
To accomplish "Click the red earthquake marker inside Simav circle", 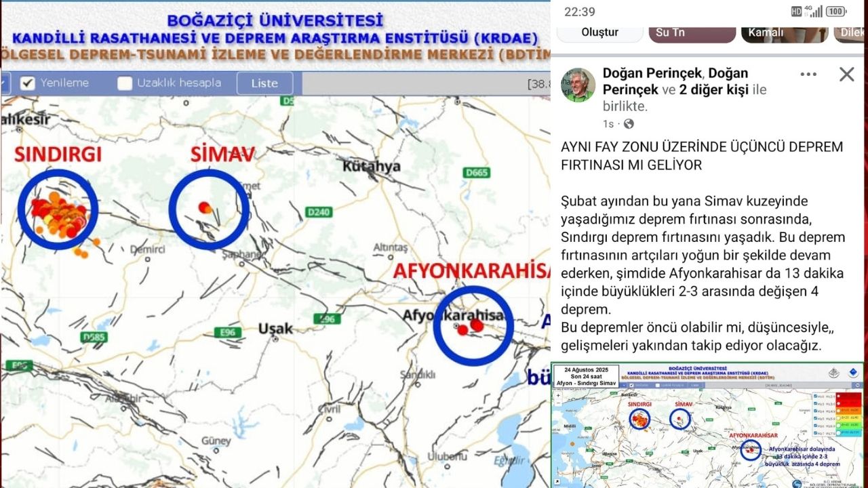I will coord(203,207).
